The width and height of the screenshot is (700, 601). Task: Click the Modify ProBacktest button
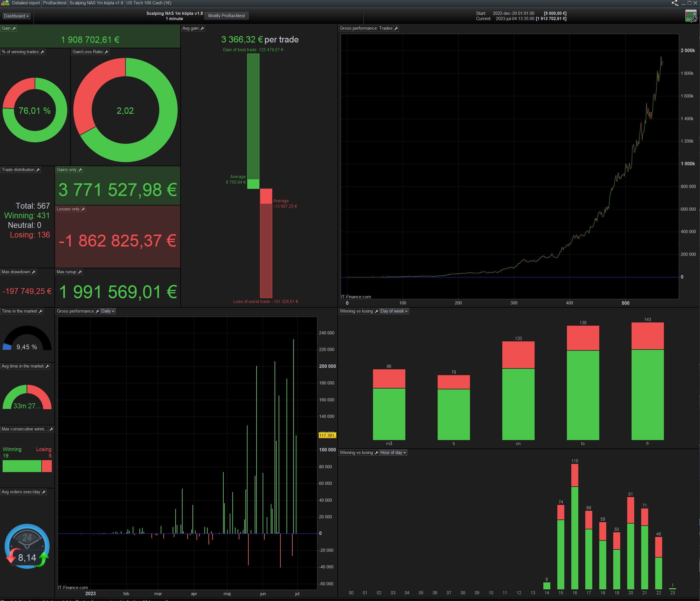coord(226,16)
